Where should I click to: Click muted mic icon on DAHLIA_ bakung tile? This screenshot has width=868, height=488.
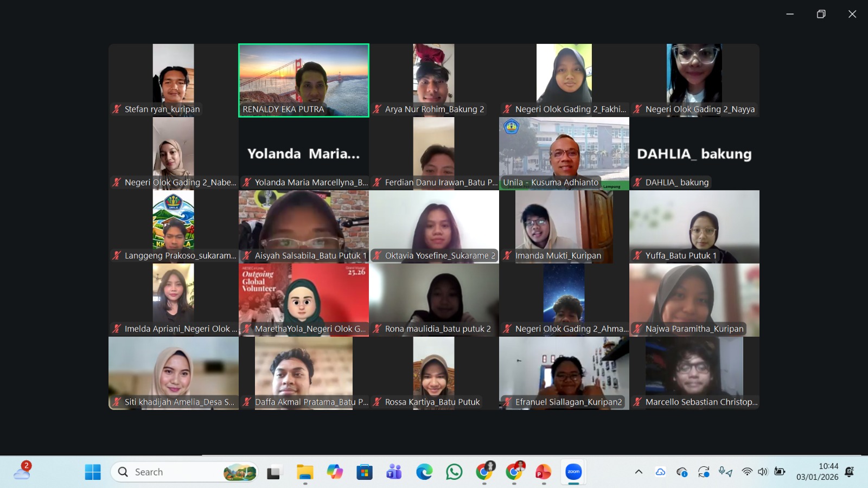(x=637, y=182)
